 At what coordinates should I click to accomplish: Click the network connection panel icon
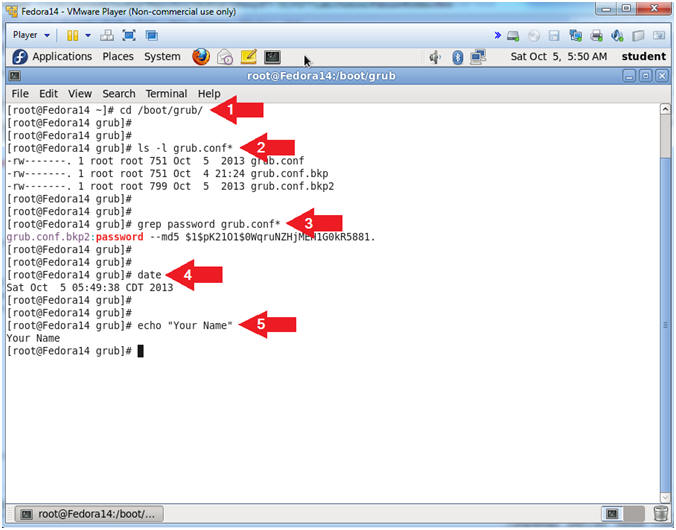coord(478,56)
